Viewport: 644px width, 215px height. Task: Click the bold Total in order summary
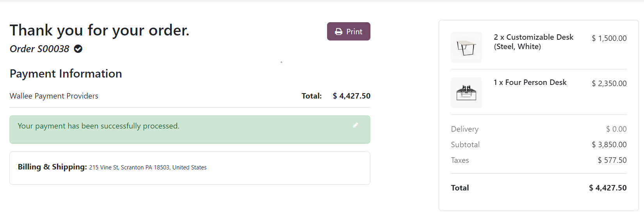pyautogui.click(x=460, y=188)
